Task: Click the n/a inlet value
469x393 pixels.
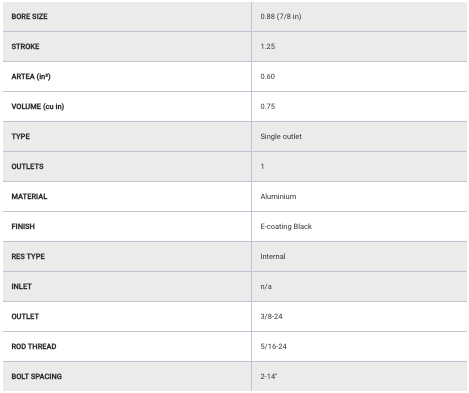Action: tap(266, 286)
